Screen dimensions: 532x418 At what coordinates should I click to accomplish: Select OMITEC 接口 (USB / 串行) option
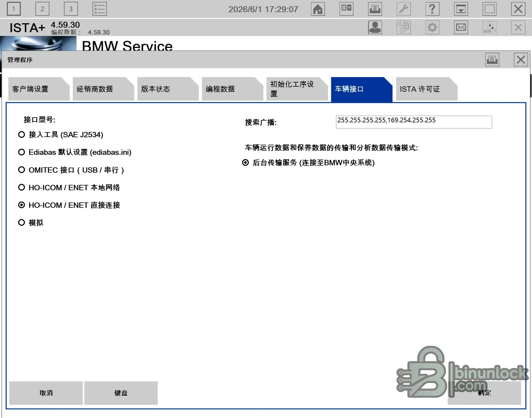(71, 170)
